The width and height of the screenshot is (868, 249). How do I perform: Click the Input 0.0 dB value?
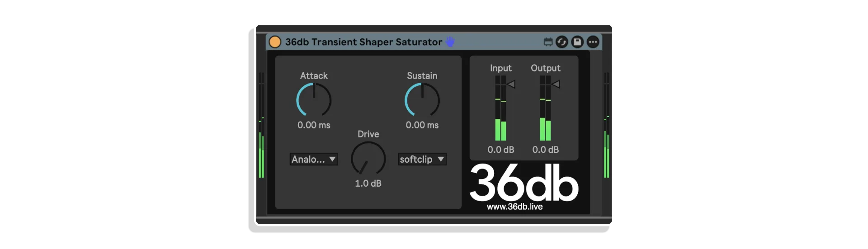[x=501, y=150]
